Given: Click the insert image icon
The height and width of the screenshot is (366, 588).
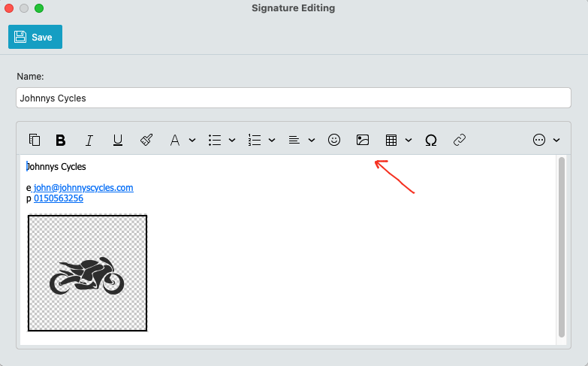Looking at the screenshot, I should [x=363, y=140].
